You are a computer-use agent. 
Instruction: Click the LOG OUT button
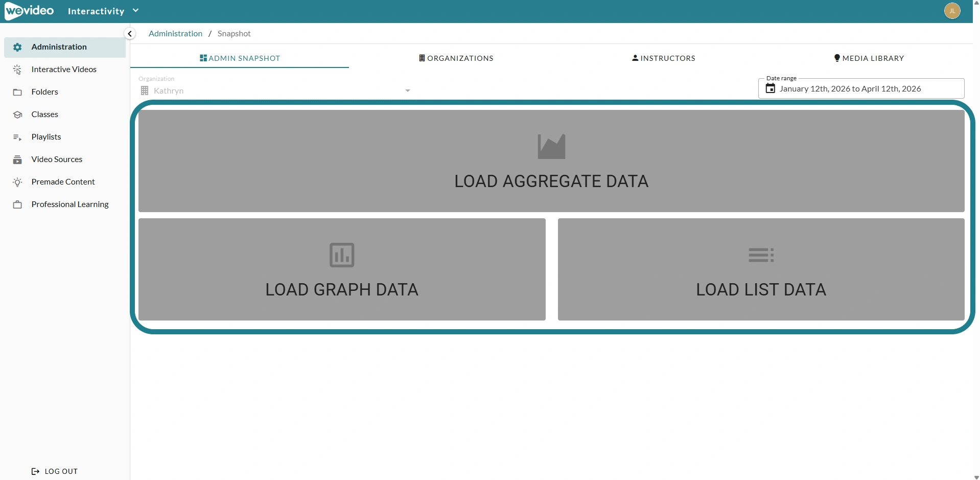pos(55,471)
